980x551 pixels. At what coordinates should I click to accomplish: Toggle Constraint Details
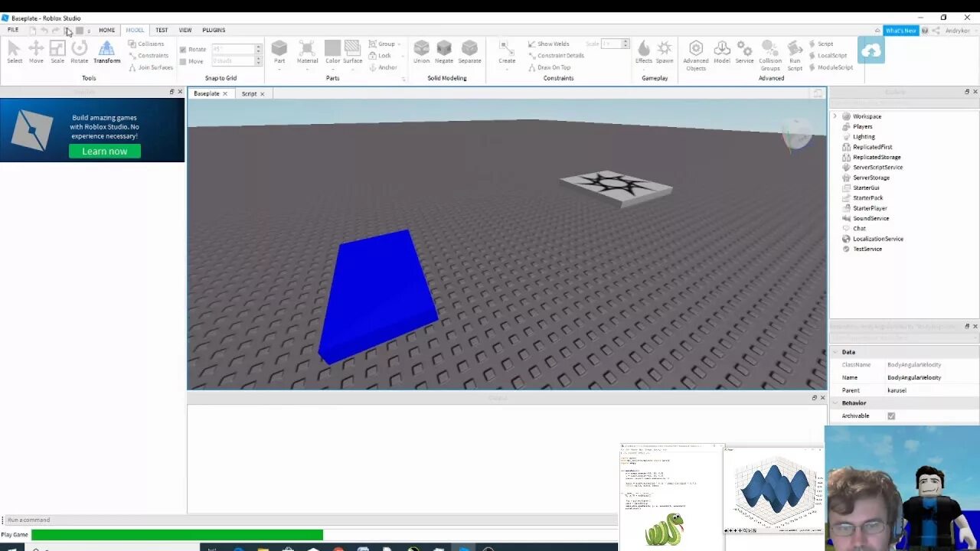556,55
